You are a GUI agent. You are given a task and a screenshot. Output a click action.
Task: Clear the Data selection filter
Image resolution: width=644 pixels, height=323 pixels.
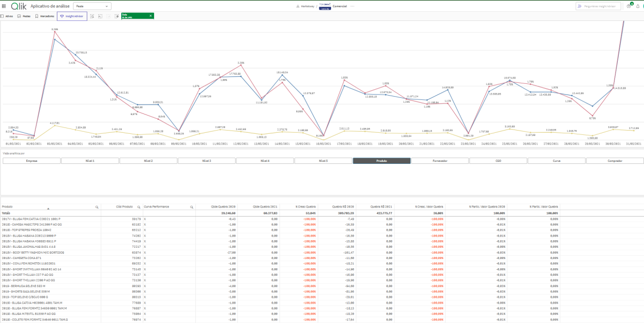[150, 16]
